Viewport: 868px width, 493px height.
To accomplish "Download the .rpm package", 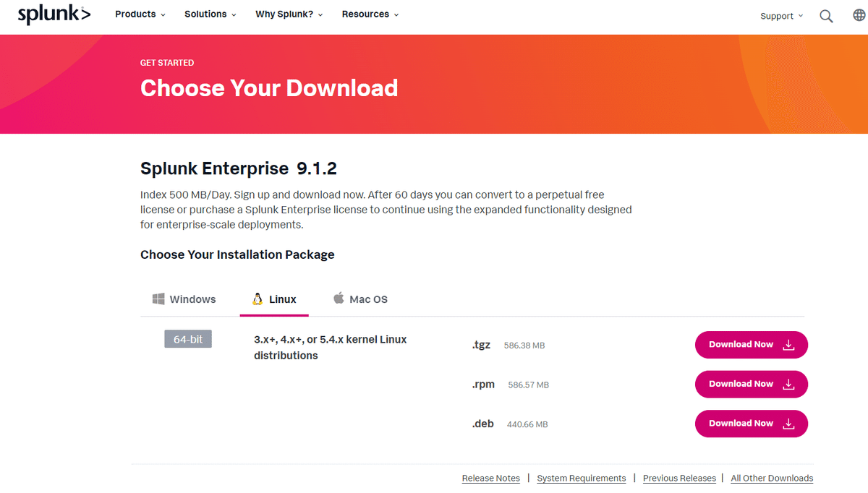I will 751,384.
